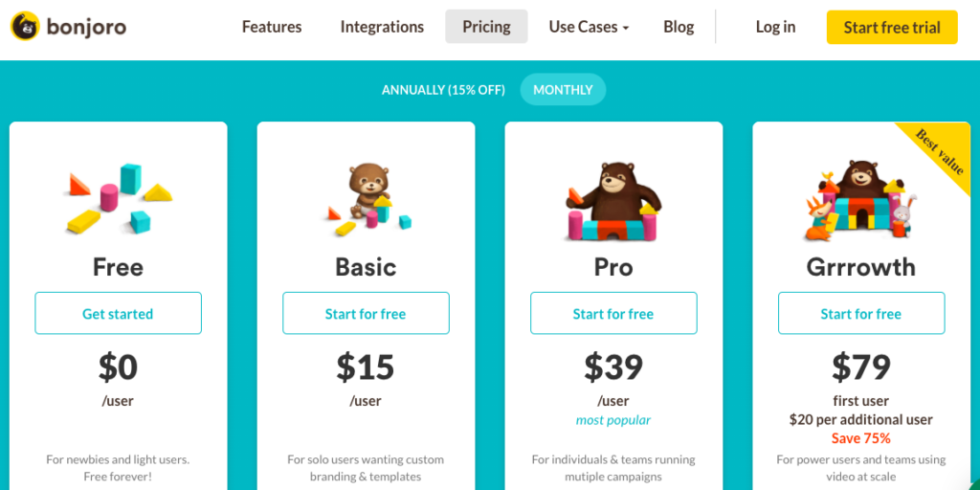
Task: Switch billing to Annually (15% off)
Action: click(443, 89)
